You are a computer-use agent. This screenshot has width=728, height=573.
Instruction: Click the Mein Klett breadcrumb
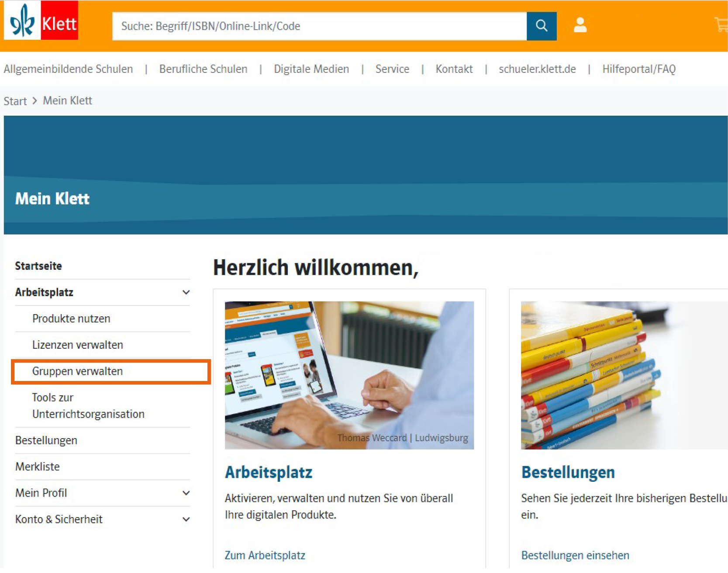point(67,101)
